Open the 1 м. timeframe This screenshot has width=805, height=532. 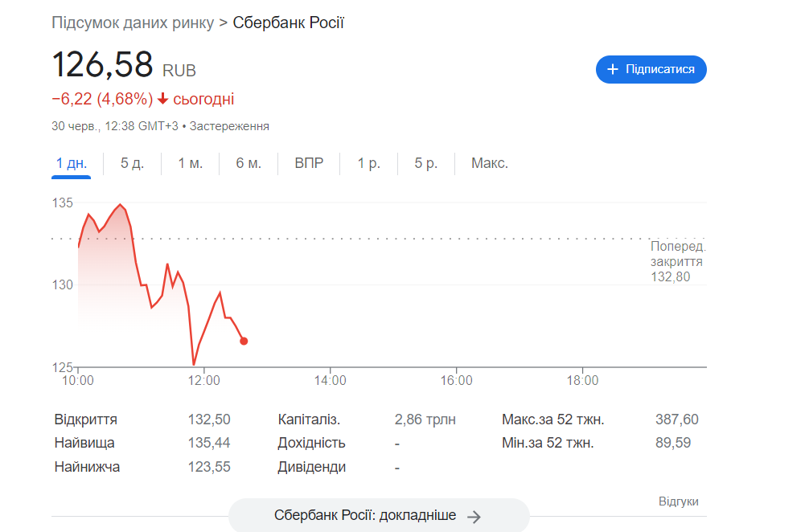click(x=190, y=162)
